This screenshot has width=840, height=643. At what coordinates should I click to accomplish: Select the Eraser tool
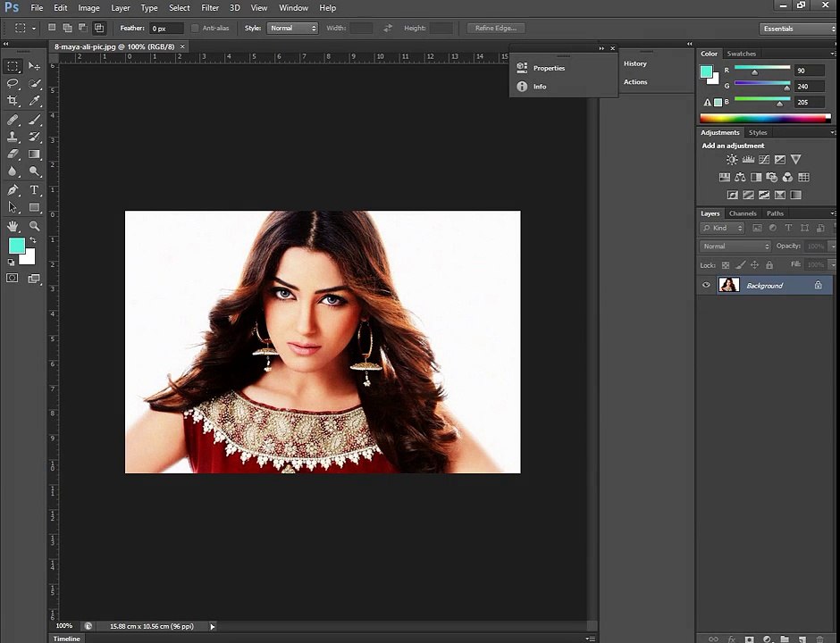tap(13, 154)
